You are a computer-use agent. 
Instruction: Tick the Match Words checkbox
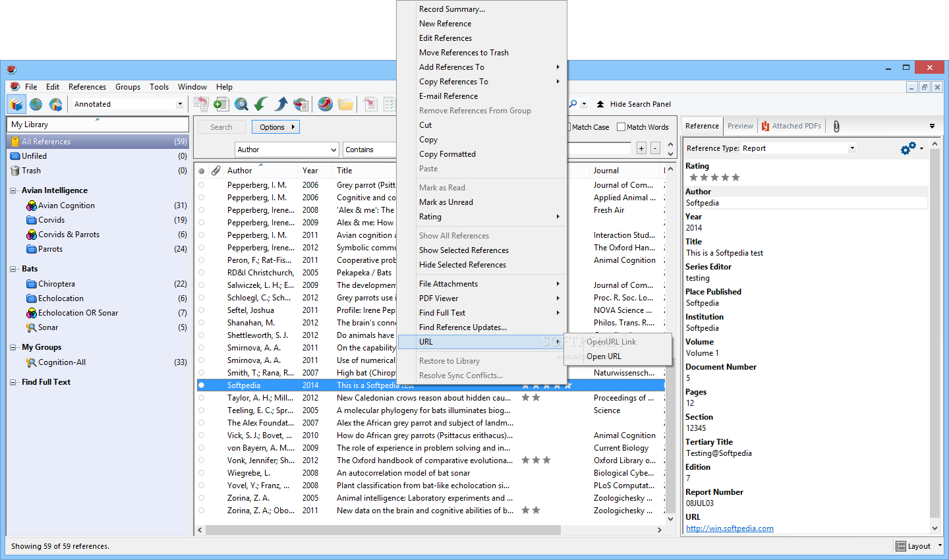tap(621, 127)
